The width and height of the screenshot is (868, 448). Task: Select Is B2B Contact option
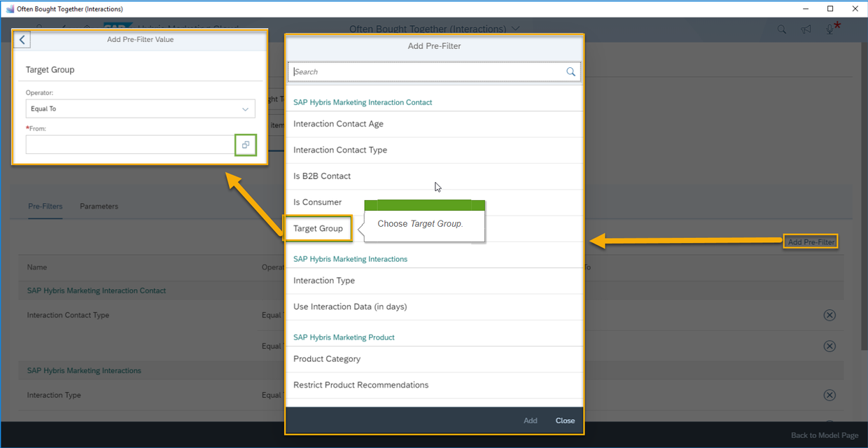tap(434, 176)
